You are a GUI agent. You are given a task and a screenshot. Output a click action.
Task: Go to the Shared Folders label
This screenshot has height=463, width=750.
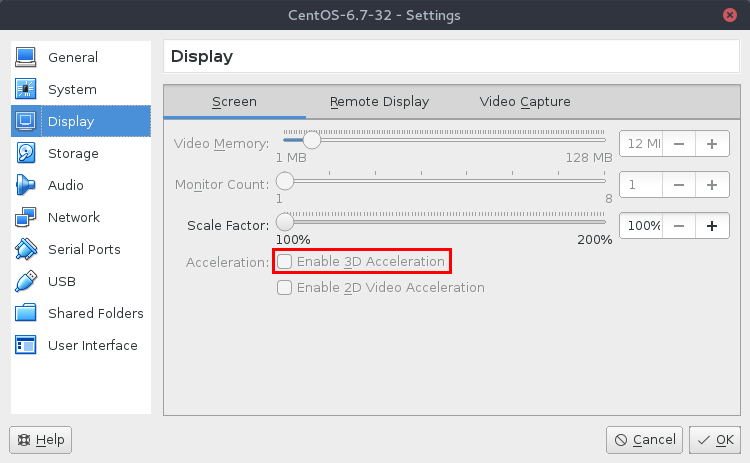coord(96,313)
